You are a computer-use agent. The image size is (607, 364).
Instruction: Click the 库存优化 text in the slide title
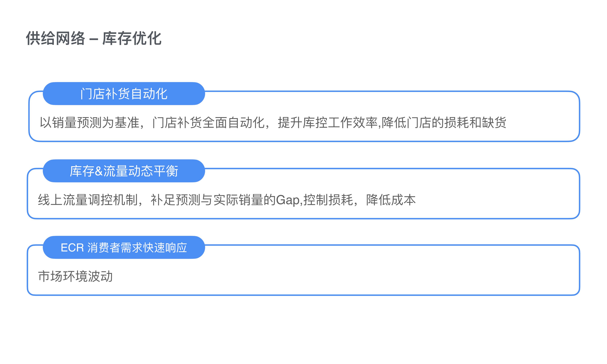[x=132, y=39]
